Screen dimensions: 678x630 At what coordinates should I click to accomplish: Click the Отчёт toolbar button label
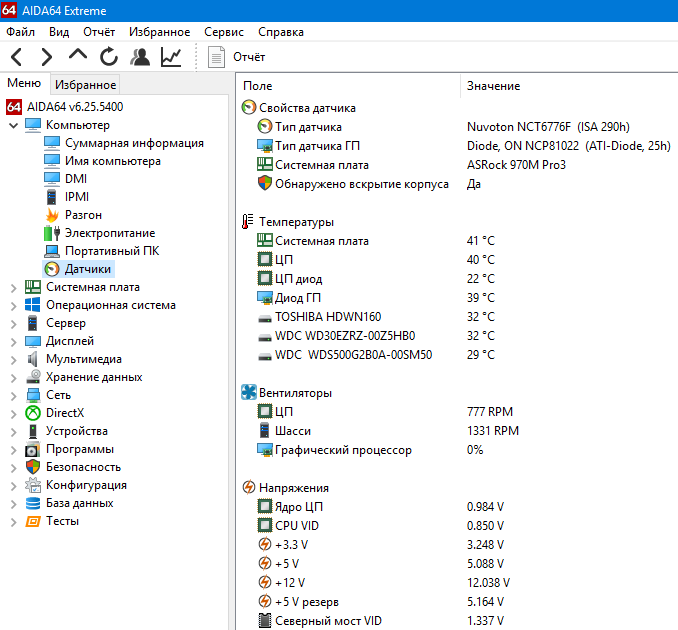(x=249, y=57)
